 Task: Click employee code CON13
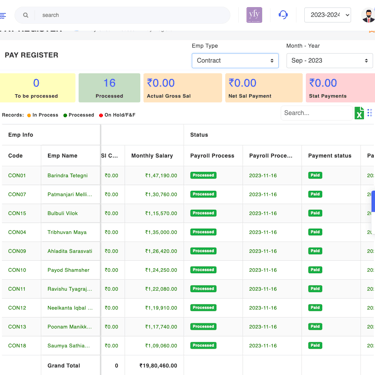coord(17,327)
